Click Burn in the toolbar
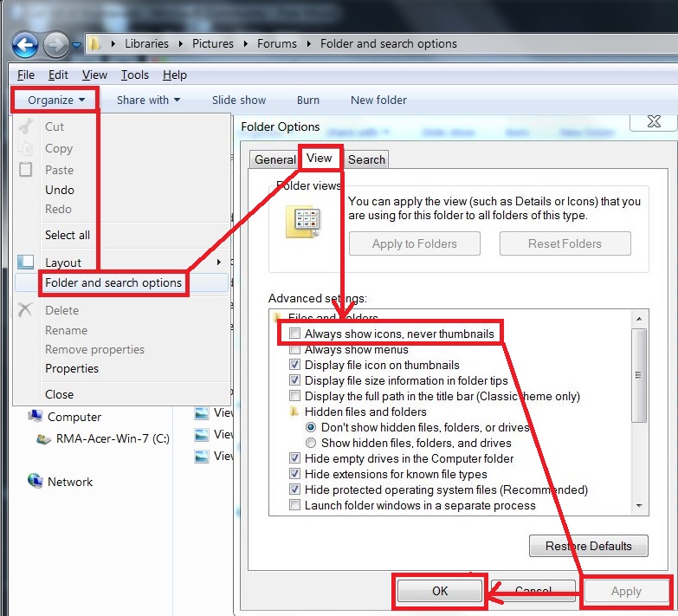Image resolution: width=678 pixels, height=616 pixels. [x=308, y=100]
